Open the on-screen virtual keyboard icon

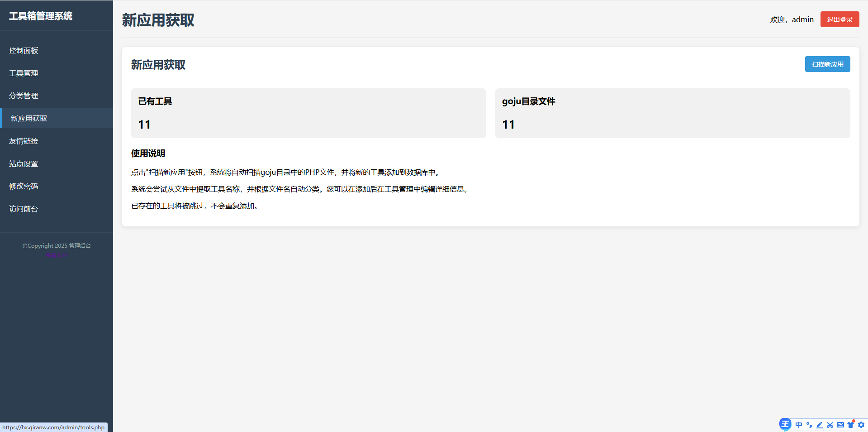click(840, 425)
